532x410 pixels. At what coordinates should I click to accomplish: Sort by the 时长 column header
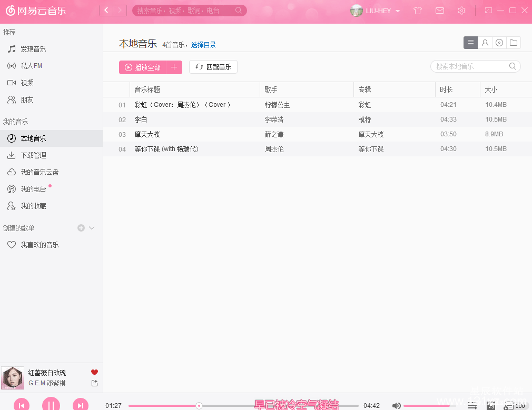[457, 89]
